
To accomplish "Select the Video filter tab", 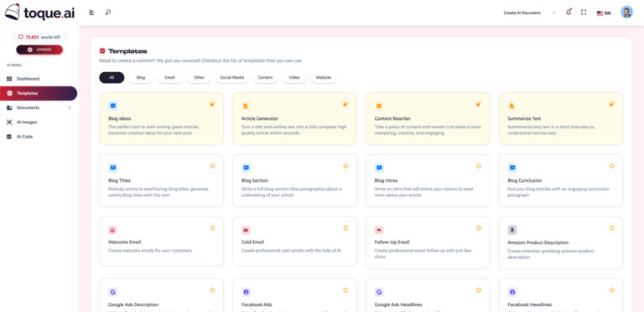I will coord(294,78).
